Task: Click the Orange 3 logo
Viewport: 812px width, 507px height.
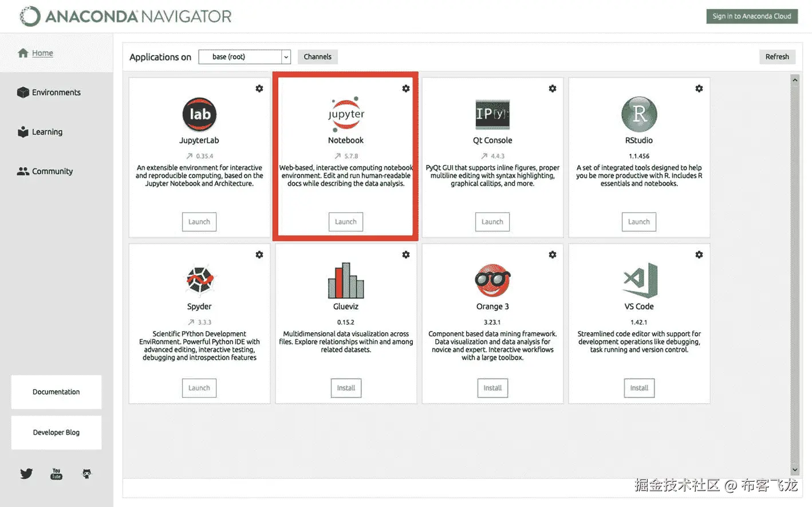Action: tap(492, 280)
